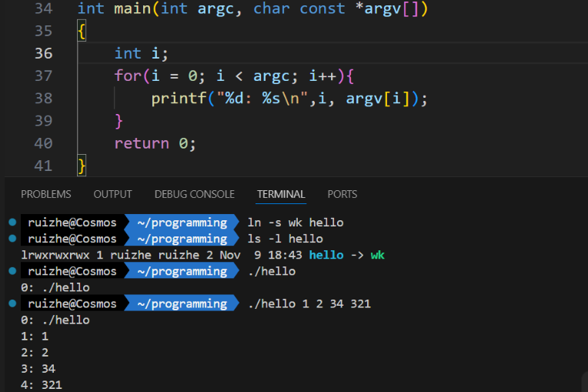This screenshot has height=392, width=588.
Task: Click the '4: 321' terminal output line
Action: [42, 384]
